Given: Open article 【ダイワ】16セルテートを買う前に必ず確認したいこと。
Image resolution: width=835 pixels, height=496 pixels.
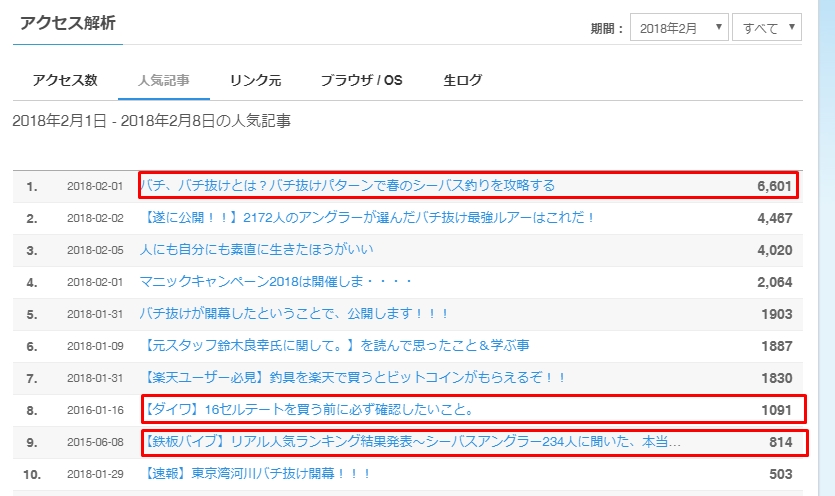Looking at the screenshot, I should coord(307,409).
